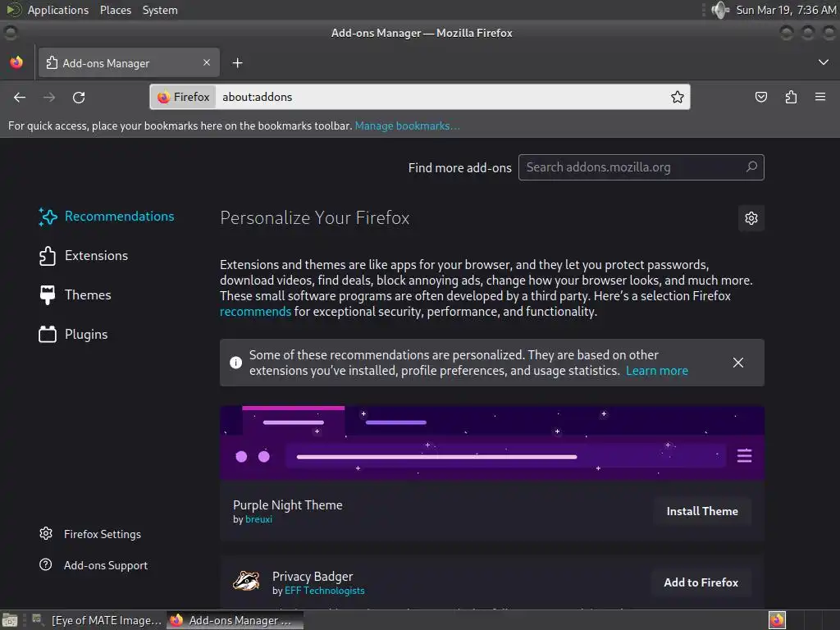Click the 'Find more add-ons' label

pos(459,167)
